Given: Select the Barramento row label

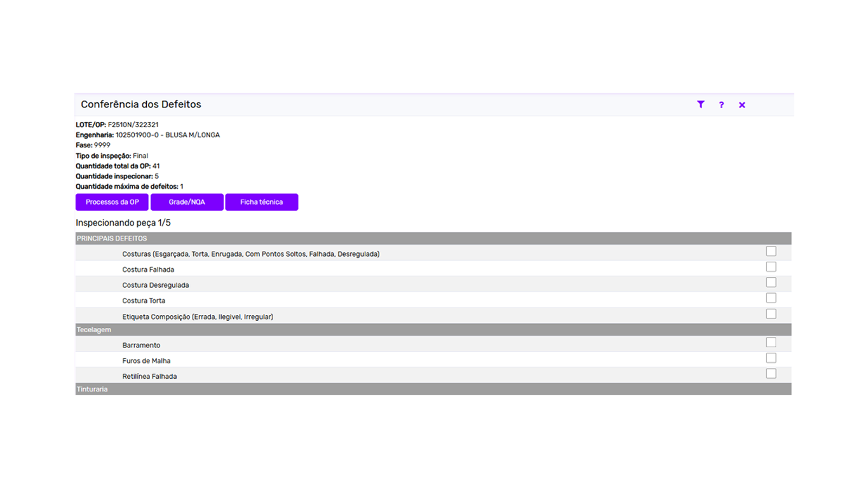Looking at the screenshot, I should click(x=141, y=345).
